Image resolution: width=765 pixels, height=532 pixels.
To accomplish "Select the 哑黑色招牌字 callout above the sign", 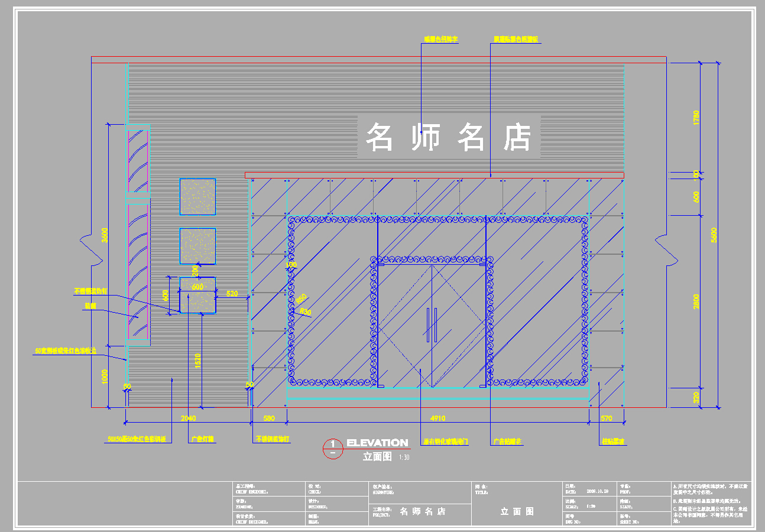I will (440, 39).
